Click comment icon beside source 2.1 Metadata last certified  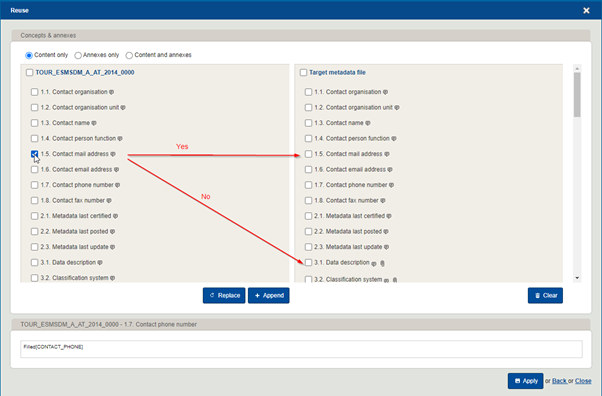click(115, 216)
